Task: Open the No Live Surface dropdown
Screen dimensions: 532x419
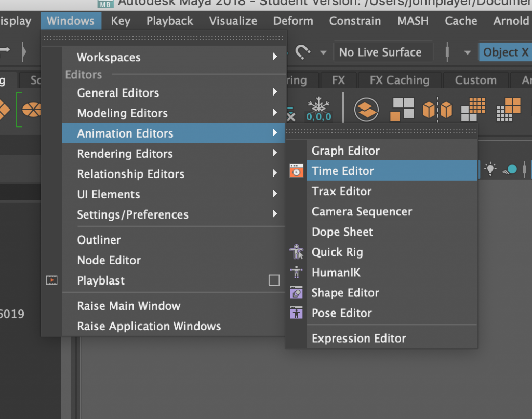Action: point(383,52)
